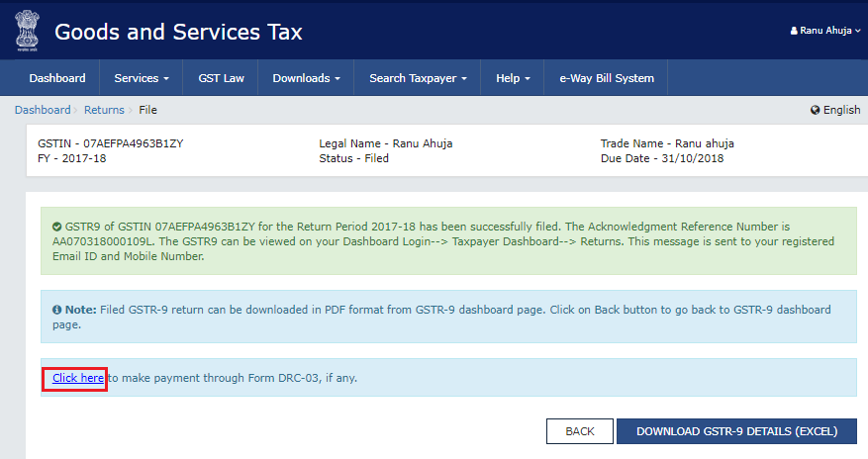This screenshot has height=459, width=868.
Task: Click the Goods and Services Tax title
Action: (x=178, y=32)
